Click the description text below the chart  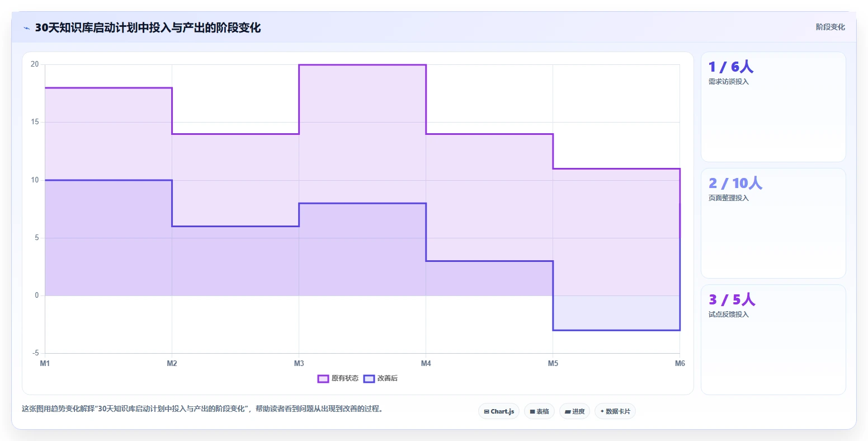coord(204,409)
